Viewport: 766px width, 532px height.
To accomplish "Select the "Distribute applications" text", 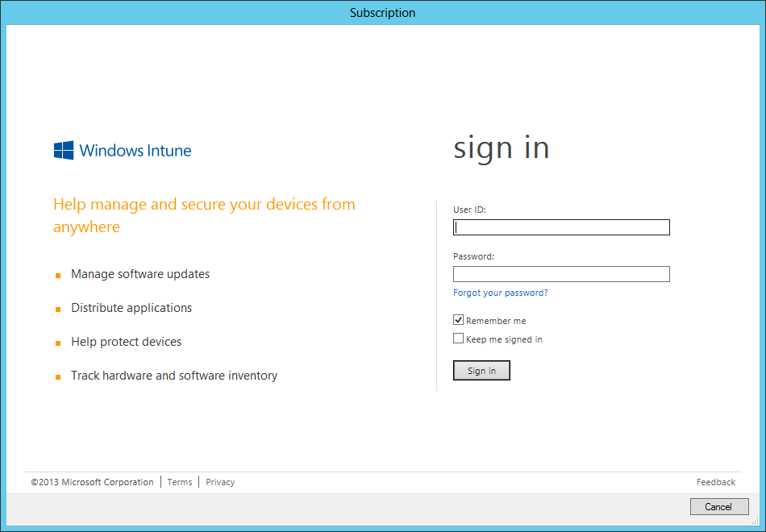I will point(131,308).
